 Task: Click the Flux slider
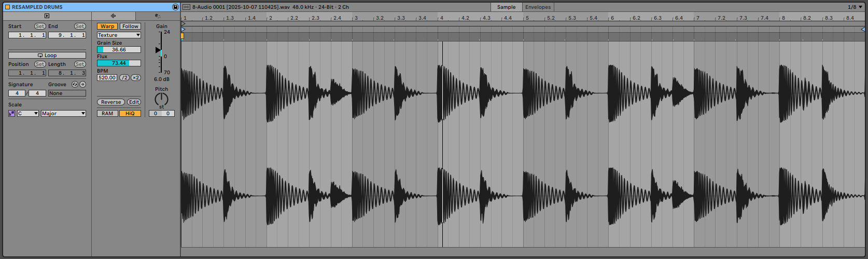[119, 63]
